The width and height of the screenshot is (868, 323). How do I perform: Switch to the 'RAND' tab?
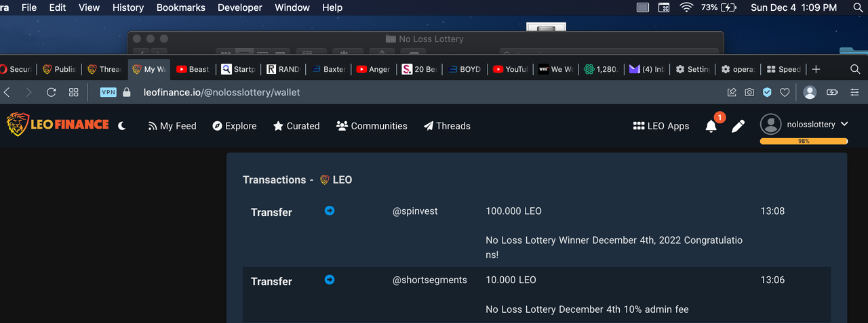pyautogui.click(x=283, y=69)
